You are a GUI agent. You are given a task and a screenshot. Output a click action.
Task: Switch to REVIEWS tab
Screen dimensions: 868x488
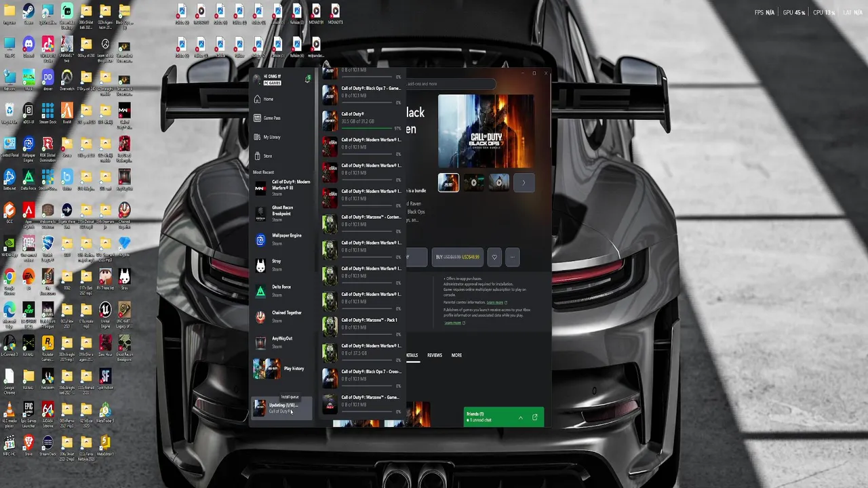click(435, 355)
